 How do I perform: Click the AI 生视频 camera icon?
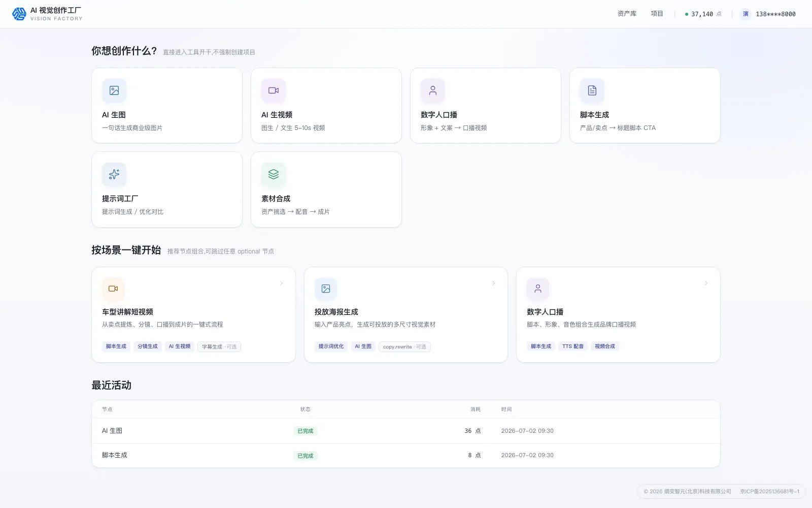(274, 90)
